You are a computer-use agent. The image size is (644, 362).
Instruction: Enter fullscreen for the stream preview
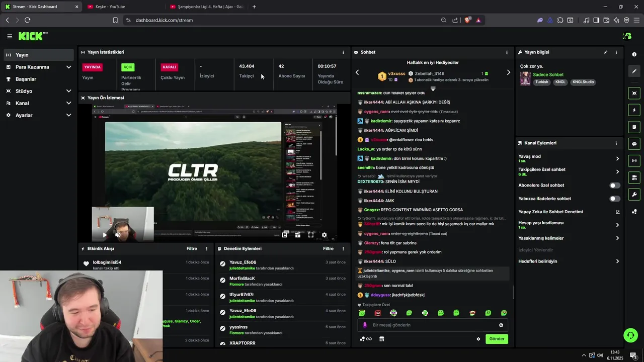(311, 235)
